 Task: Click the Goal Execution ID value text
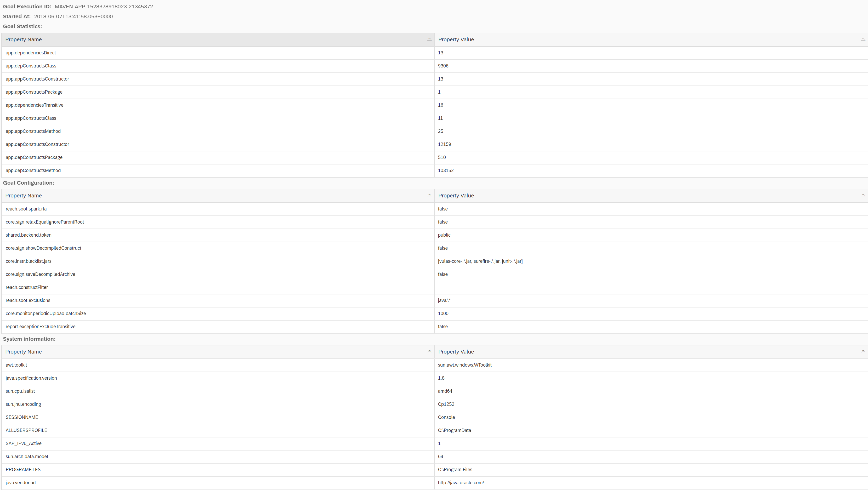click(x=104, y=7)
